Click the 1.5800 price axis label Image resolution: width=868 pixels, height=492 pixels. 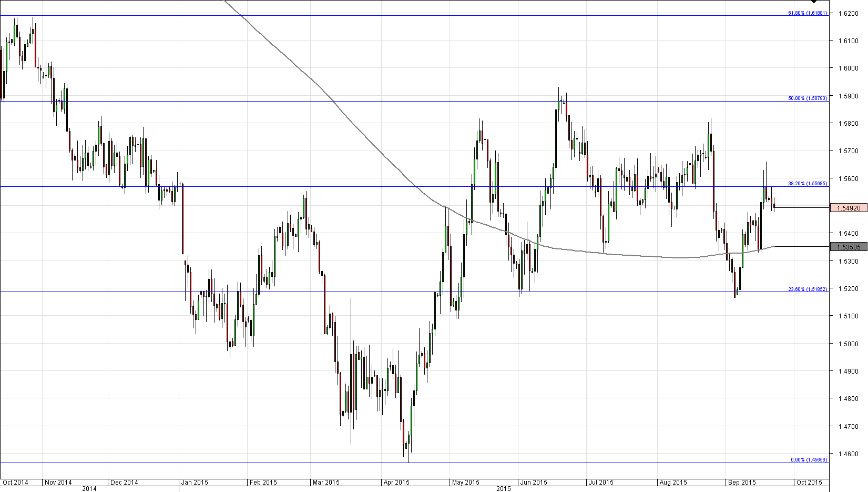848,123
